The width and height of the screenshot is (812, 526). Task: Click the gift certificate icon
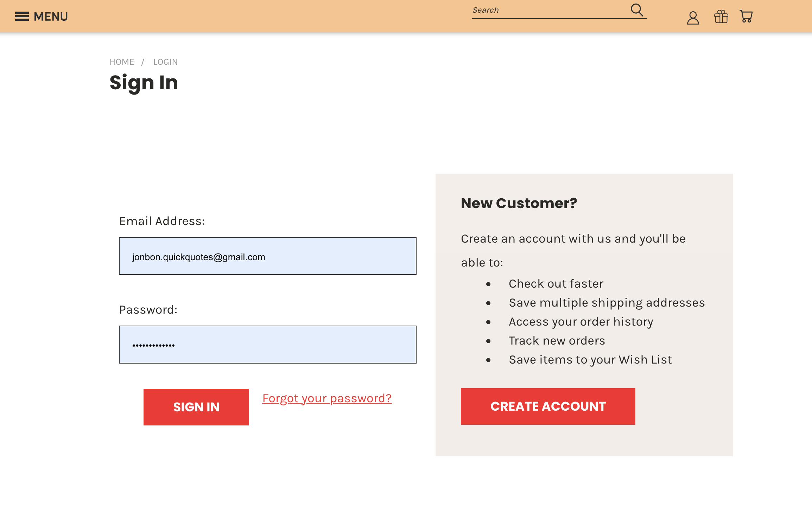[x=721, y=17]
